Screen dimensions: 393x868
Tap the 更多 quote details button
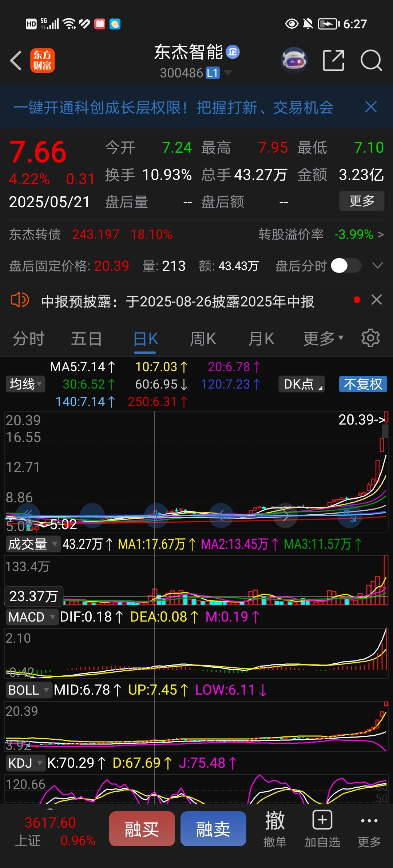(x=362, y=201)
